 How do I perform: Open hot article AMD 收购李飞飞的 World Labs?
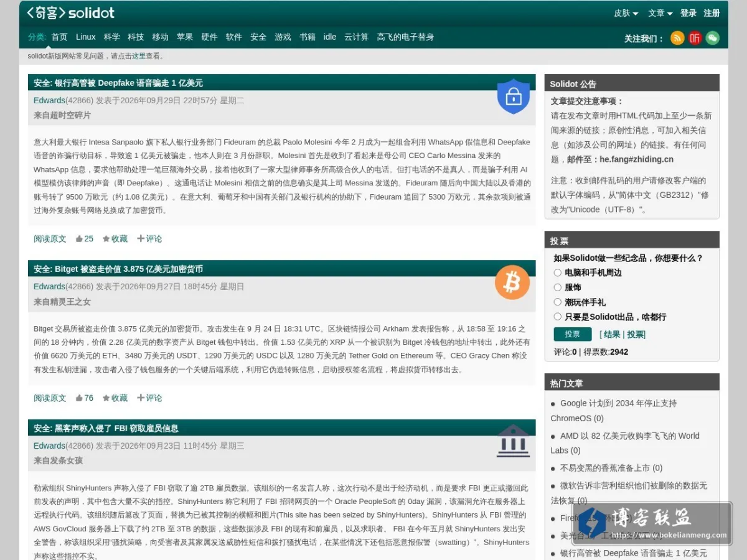tap(625, 443)
